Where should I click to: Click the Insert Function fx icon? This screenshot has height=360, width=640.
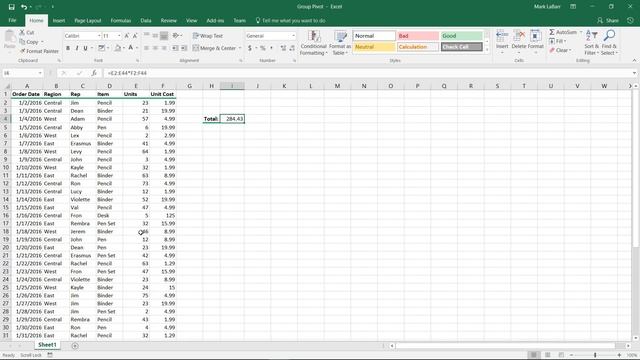pos(94,73)
